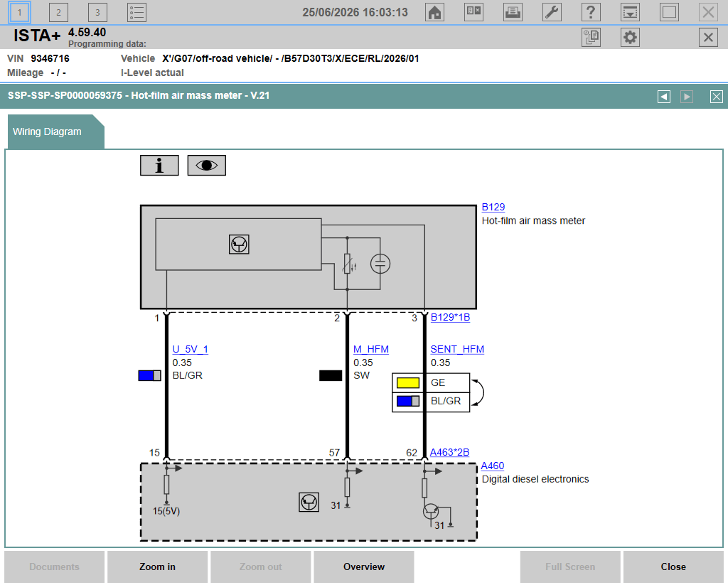Click the transistor symbol in A460

pos(432,512)
